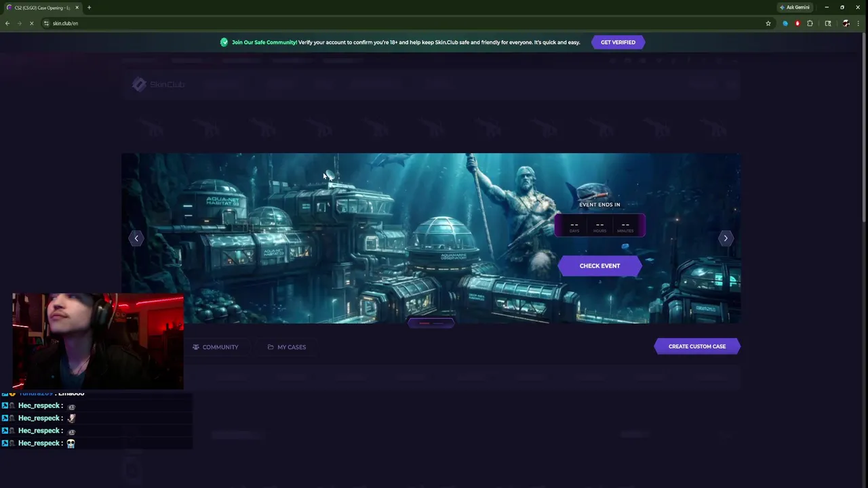Open site information icon in address bar

46,23
